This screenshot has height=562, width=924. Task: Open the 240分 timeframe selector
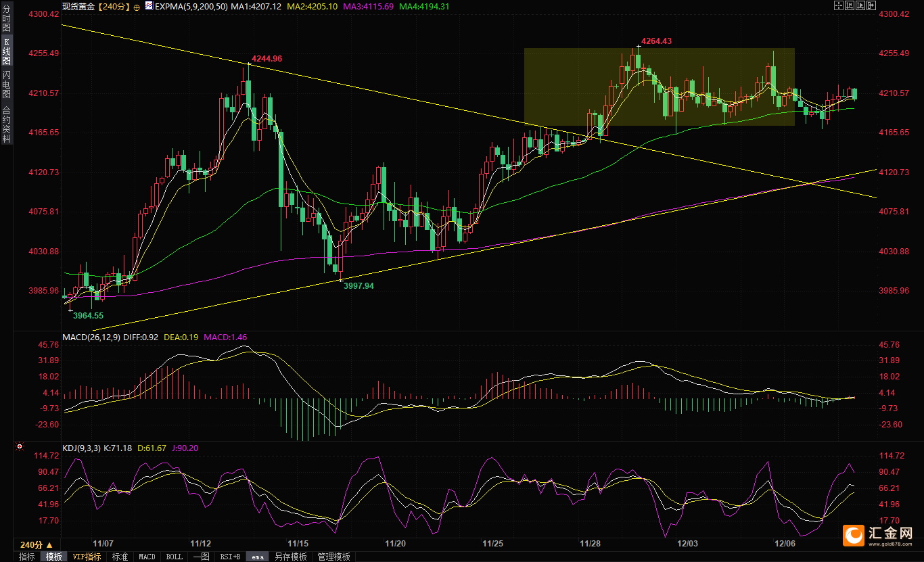[36, 544]
